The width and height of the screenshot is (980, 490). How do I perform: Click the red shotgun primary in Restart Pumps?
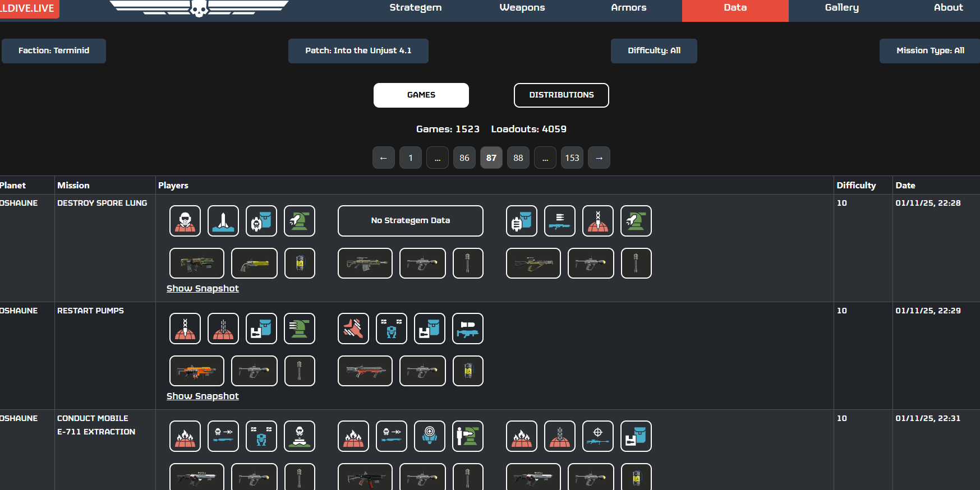click(x=365, y=371)
